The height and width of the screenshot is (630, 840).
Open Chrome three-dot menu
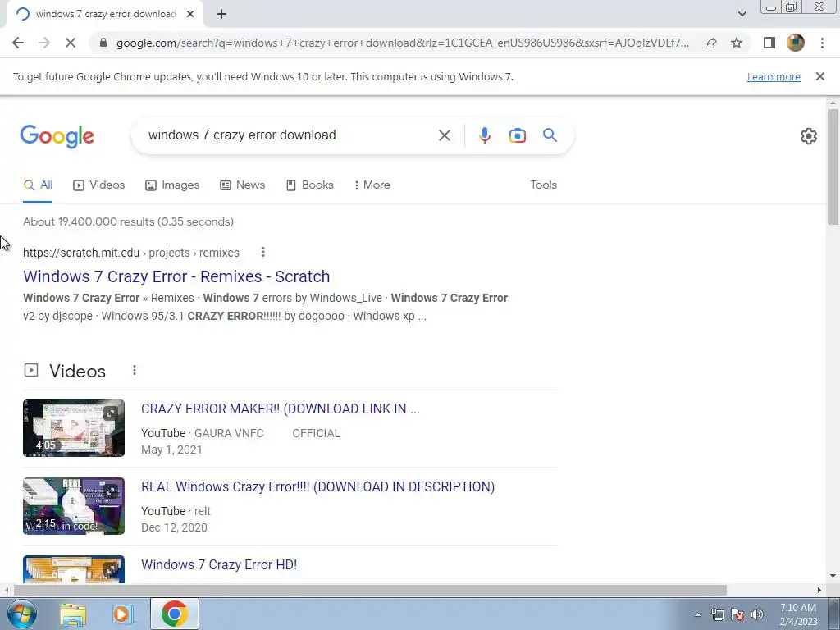click(x=822, y=43)
